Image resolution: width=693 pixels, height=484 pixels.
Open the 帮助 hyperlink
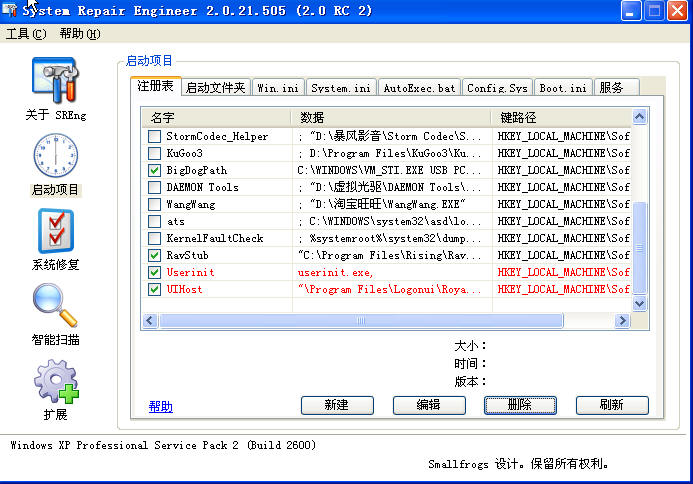click(x=161, y=407)
